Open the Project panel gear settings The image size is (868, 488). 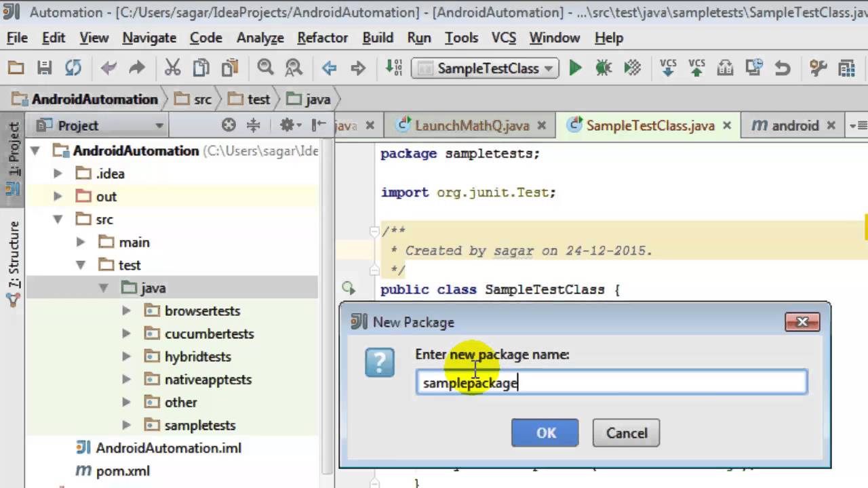[290, 125]
